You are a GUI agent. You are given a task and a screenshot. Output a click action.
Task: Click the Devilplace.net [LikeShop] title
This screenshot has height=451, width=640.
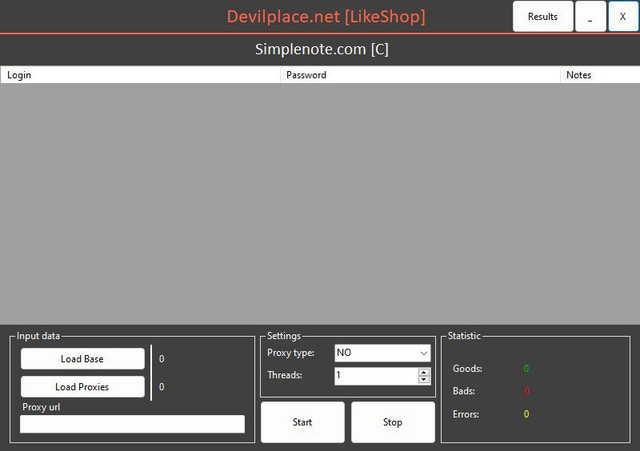pos(326,17)
